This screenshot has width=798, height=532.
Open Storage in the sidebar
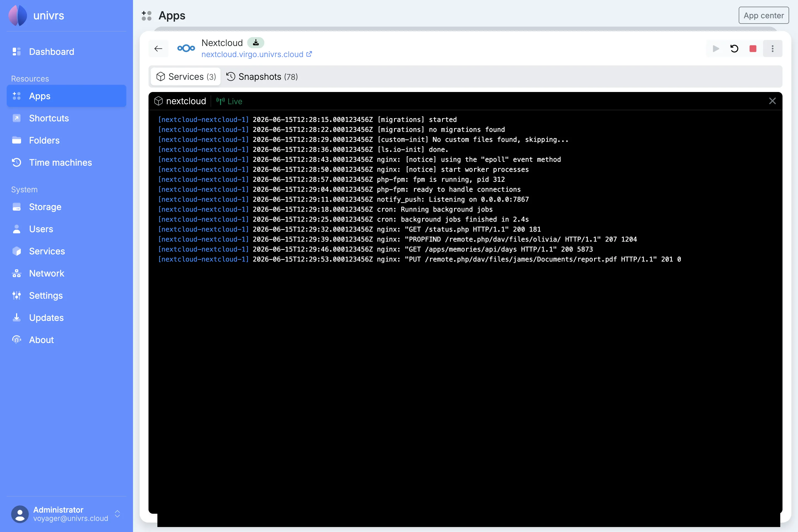[66, 207]
